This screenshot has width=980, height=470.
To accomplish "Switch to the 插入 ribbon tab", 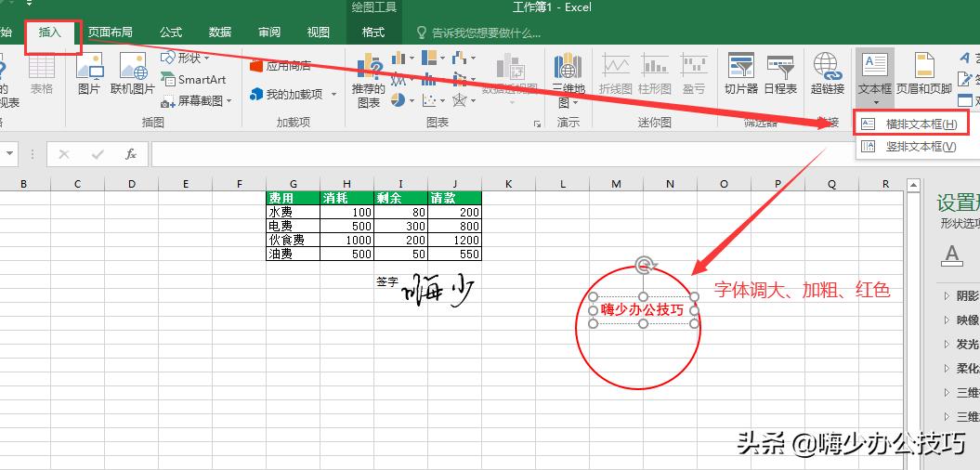I will pyautogui.click(x=50, y=33).
